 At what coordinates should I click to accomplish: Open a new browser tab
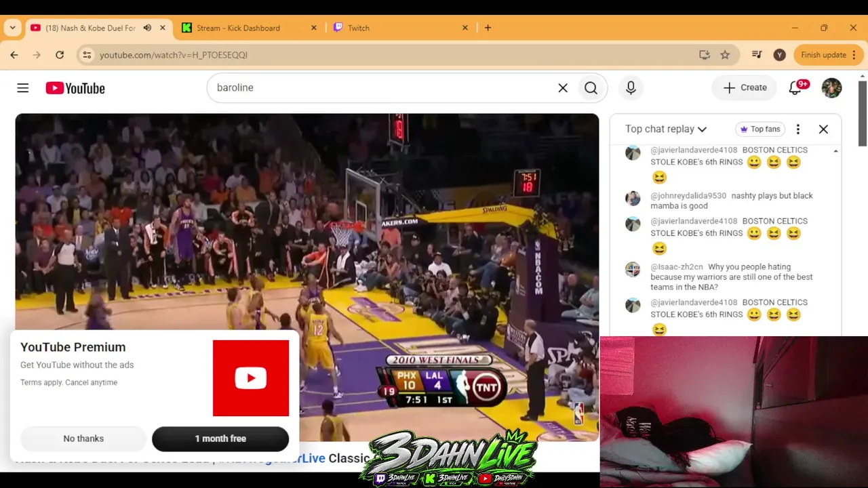(488, 28)
